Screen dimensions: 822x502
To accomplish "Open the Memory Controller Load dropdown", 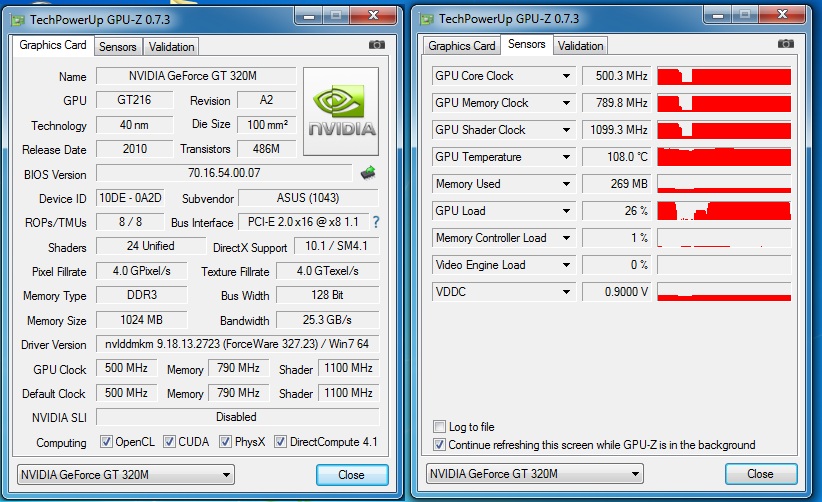I will click(x=566, y=238).
